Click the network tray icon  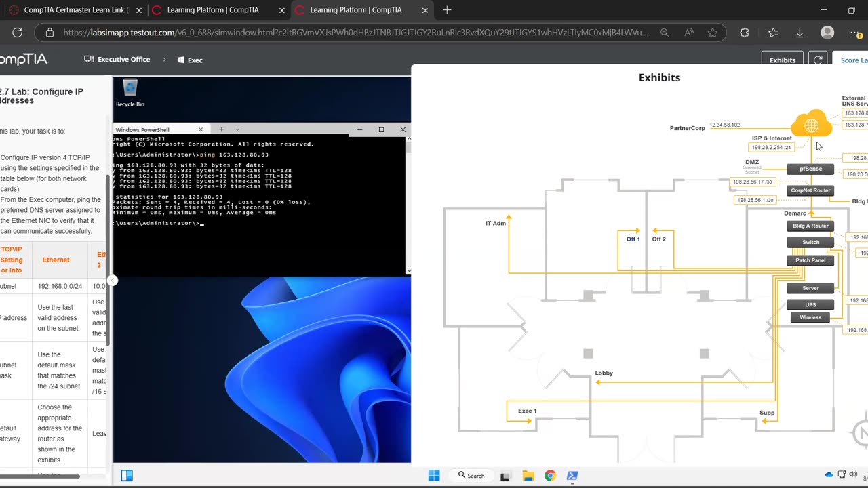[x=842, y=474]
